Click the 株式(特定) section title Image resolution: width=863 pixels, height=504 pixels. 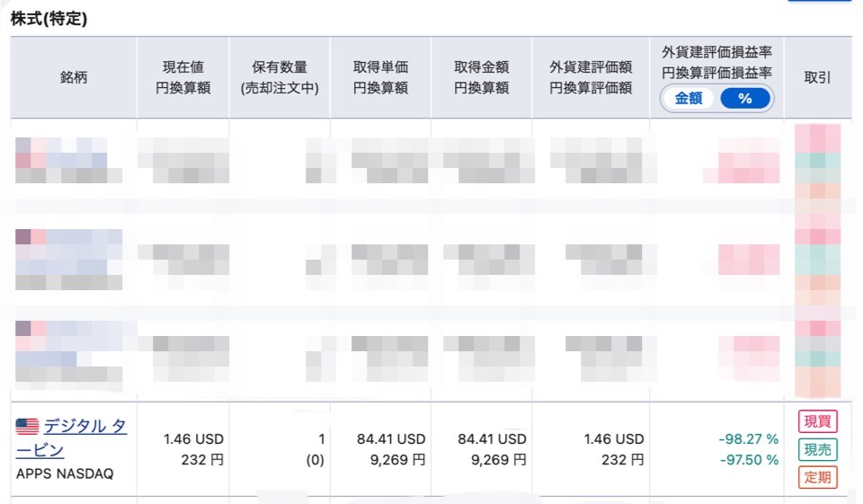[x=49, y=19]
